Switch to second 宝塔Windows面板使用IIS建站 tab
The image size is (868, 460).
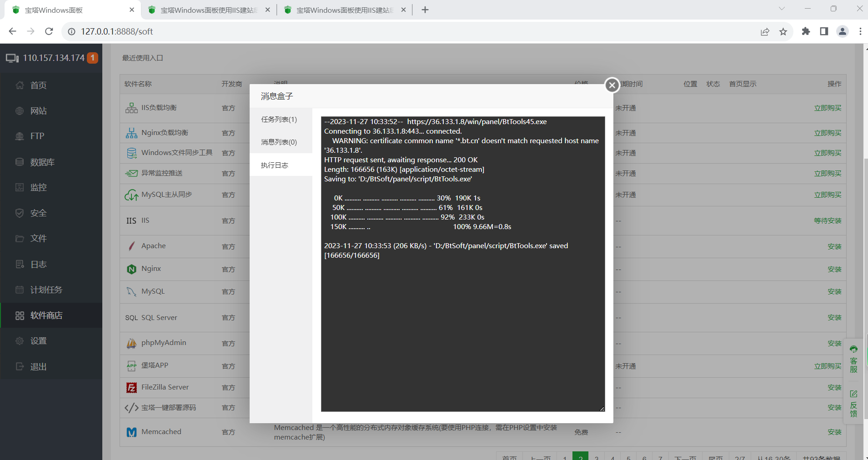click(x=344, y=10)
